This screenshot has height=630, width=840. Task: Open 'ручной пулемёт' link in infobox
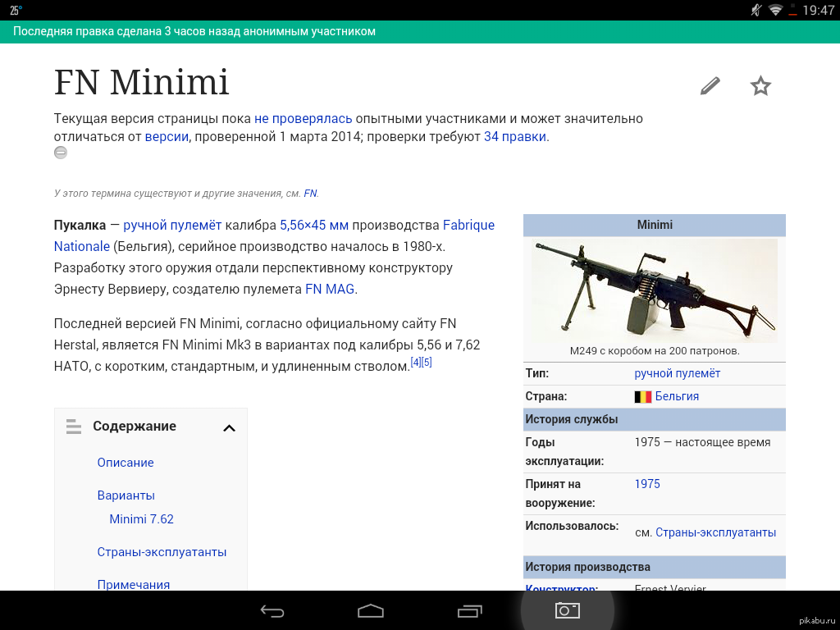click(x=677, y=373)
